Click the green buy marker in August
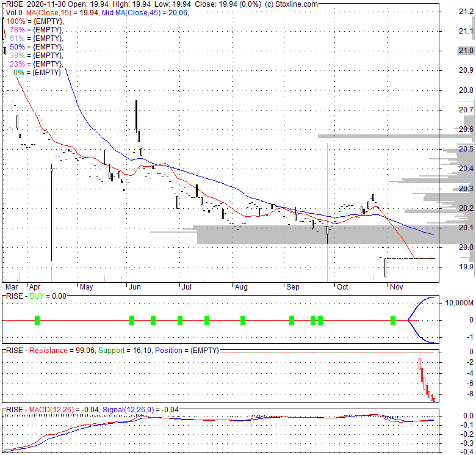This screenshot has width=476, height=455. [x=242, y=320]
